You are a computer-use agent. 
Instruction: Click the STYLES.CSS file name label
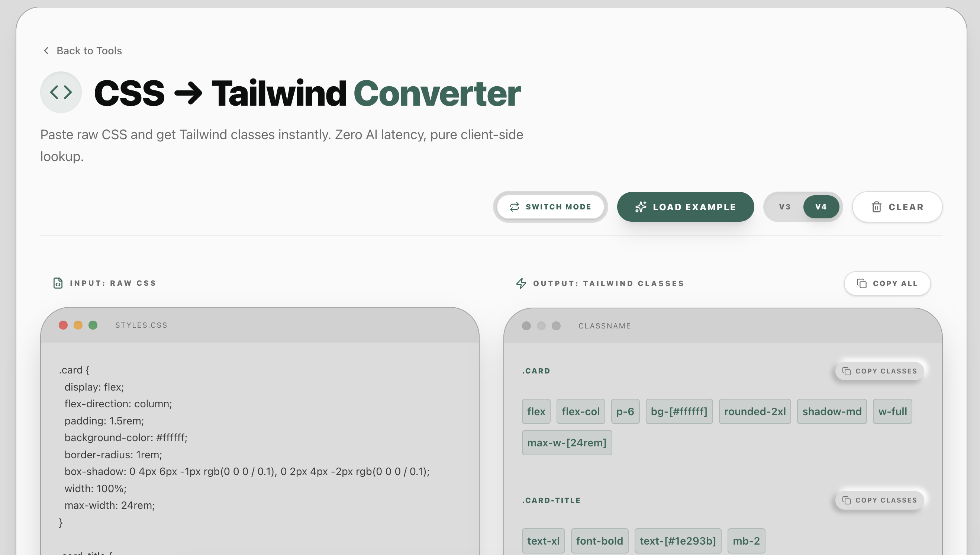click(141, 325)
